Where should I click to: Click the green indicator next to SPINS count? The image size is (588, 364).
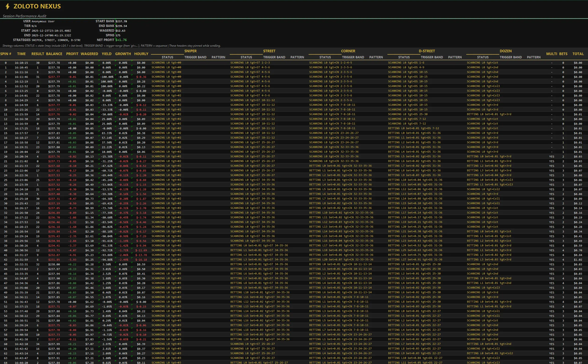tap(116, 34)
